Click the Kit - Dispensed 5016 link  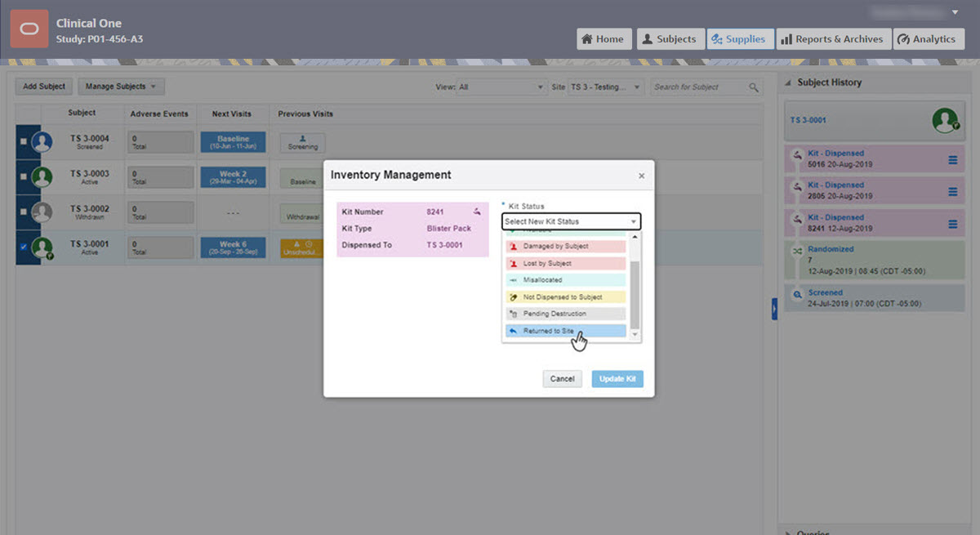(x=835, y=153)
